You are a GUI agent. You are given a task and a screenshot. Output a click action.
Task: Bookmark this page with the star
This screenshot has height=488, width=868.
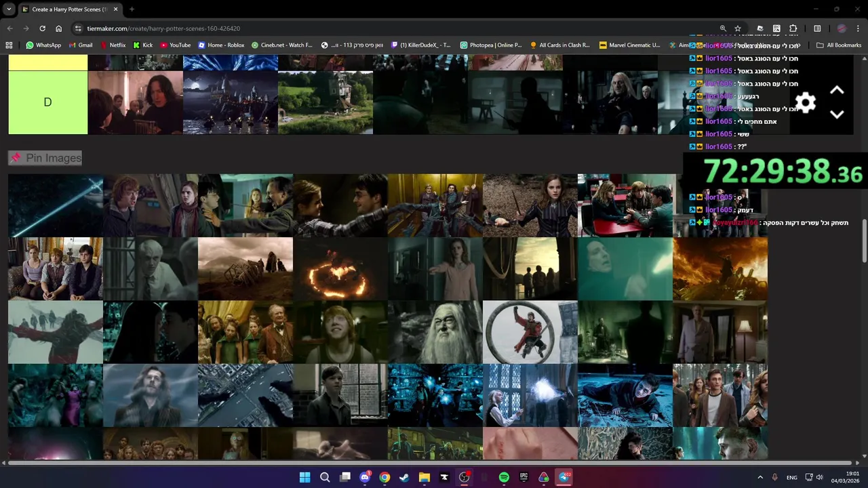coord(738,28)
